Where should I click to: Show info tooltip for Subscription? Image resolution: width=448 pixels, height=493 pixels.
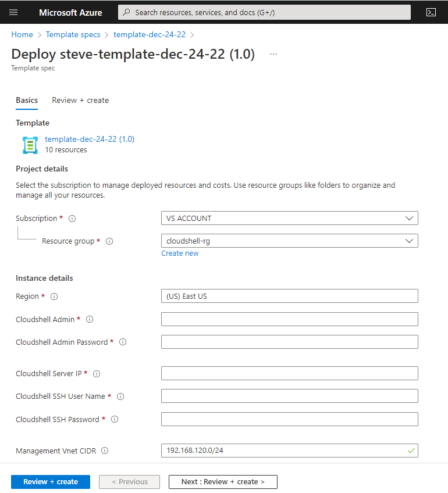(72, 219)
